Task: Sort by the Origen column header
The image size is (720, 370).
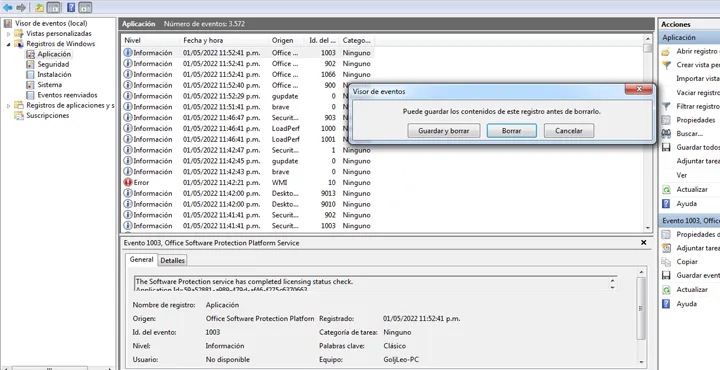Action: [286, 40]
